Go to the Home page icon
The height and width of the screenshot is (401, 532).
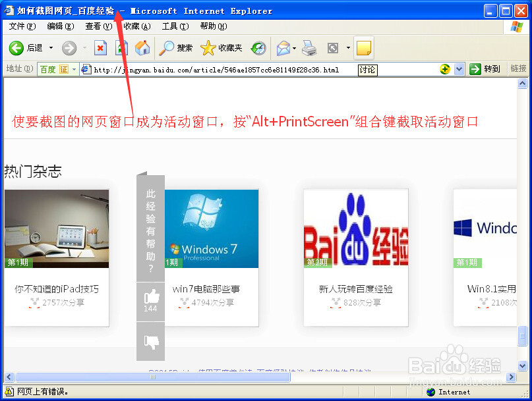point(142,48)
